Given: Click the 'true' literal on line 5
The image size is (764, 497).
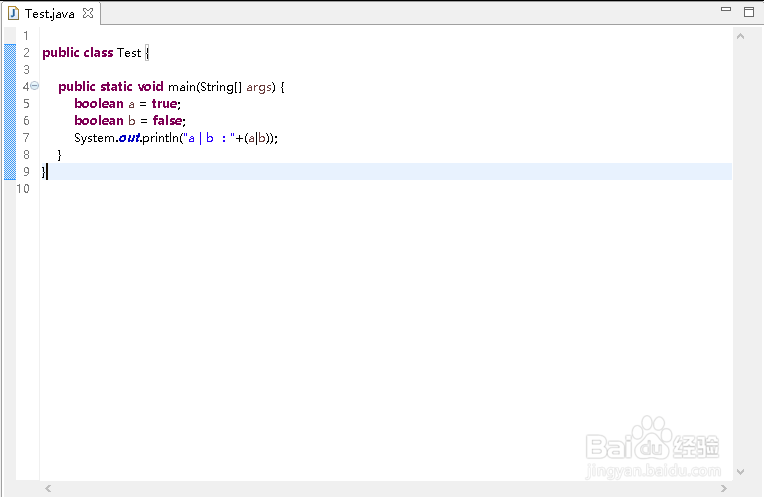Looking at the screenshot, I should coord(164,104).
